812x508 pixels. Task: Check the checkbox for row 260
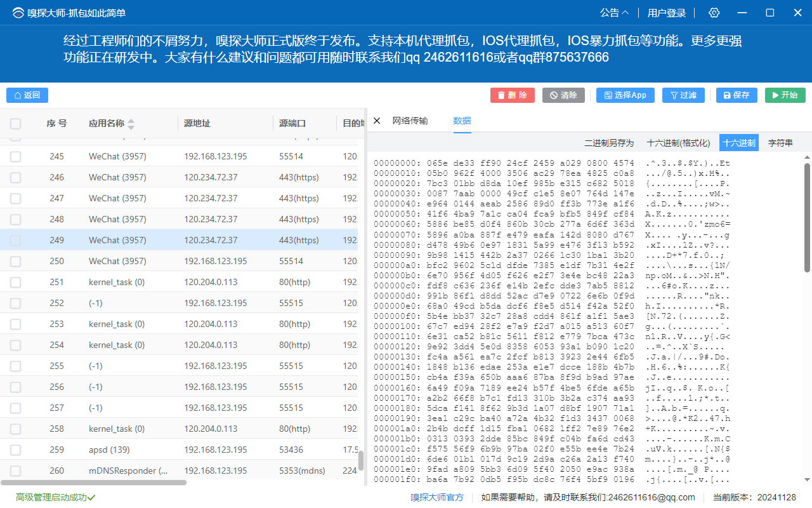[16, 471]
